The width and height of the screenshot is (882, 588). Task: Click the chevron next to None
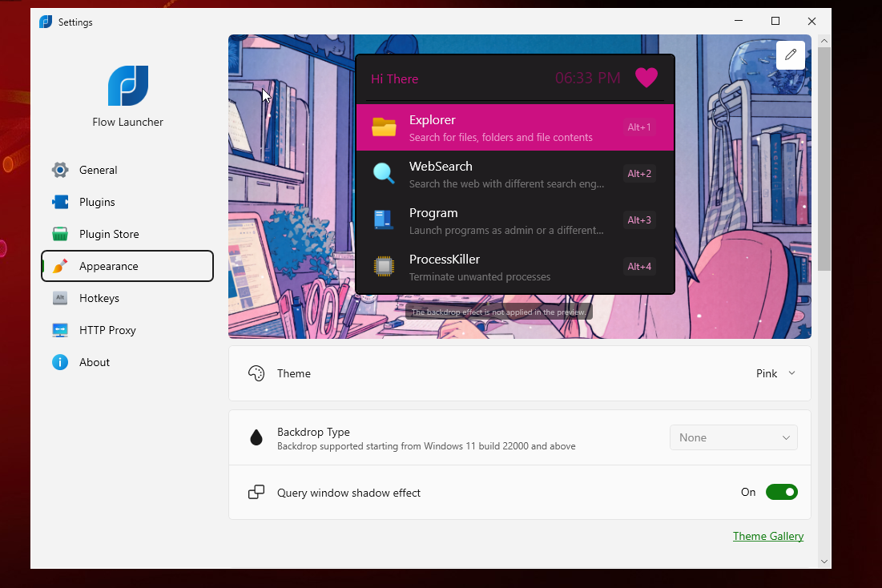pos(786,437)
